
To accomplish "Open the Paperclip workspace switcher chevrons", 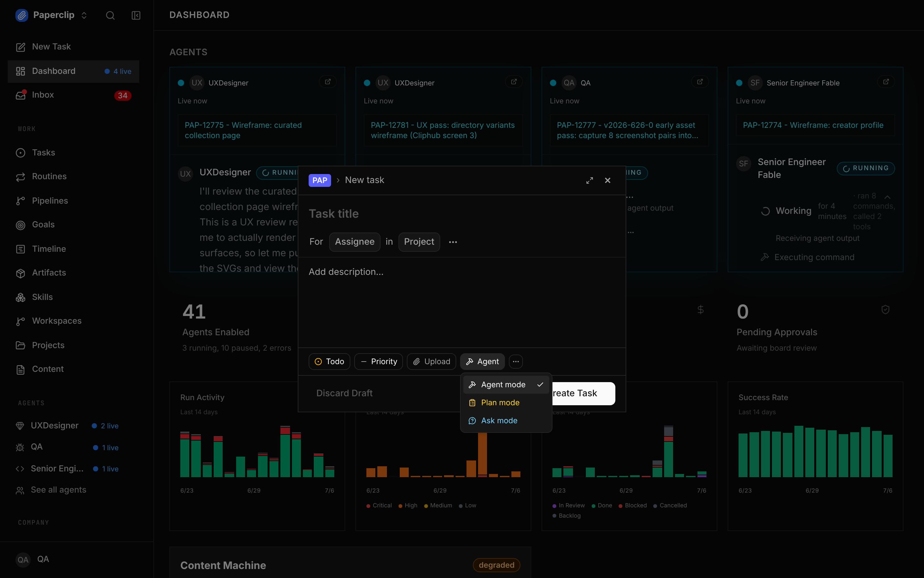I will coord(84,15).
